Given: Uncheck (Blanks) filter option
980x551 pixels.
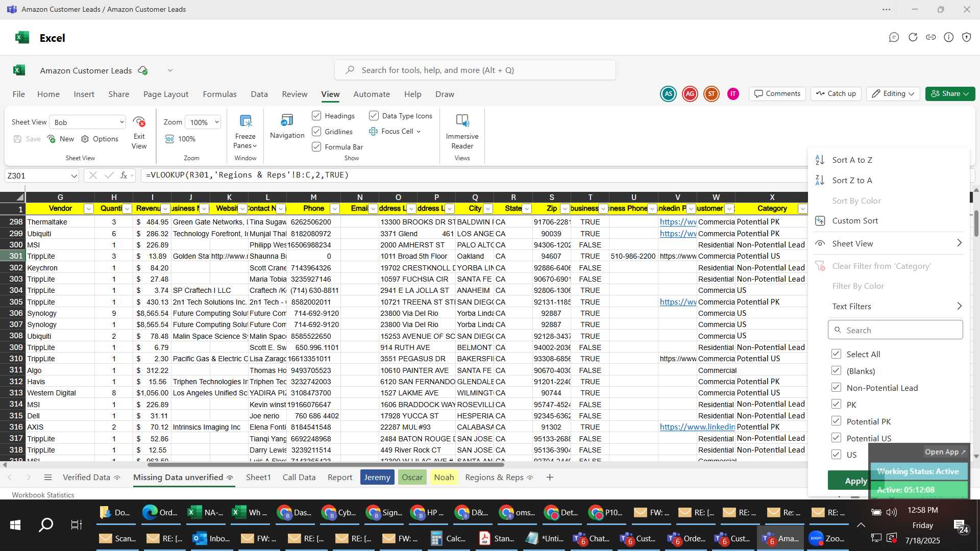Looking at the screenshot, I should 836,370.
